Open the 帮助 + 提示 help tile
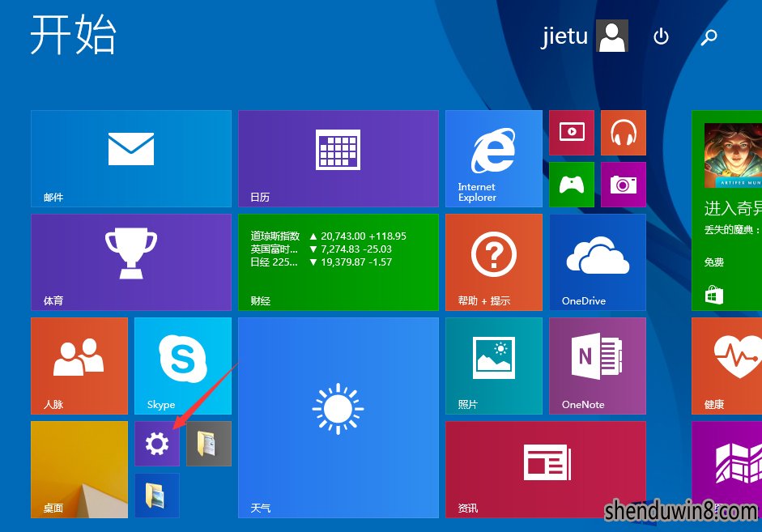This screenshot has height=532, width=762. point(494,262)
